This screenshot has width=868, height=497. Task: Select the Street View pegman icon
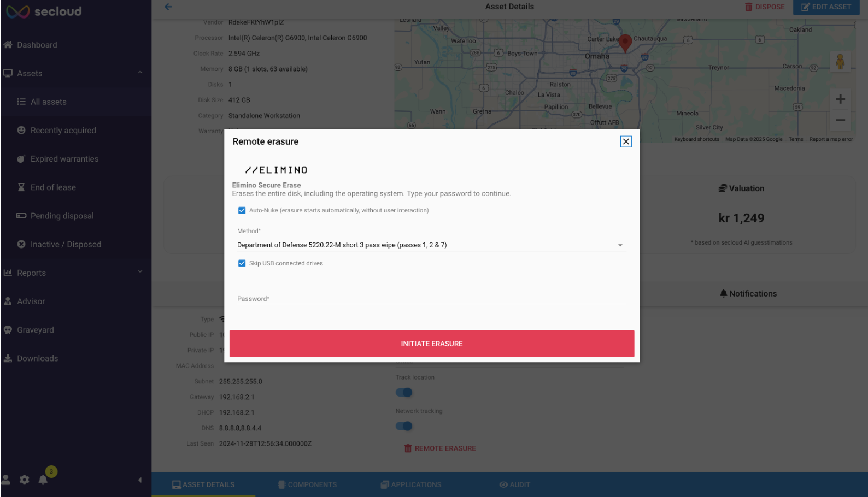click(x=840, y=62)
